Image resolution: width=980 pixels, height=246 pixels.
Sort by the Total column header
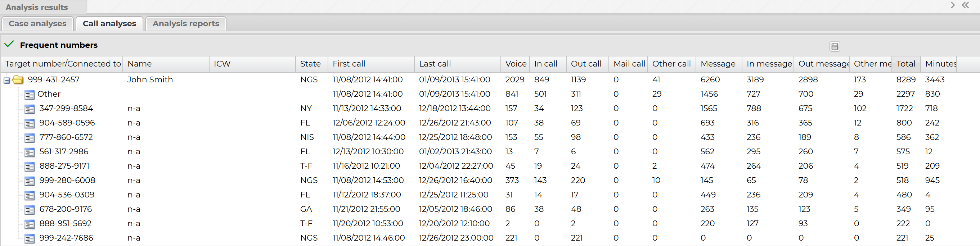coord(905,64)
